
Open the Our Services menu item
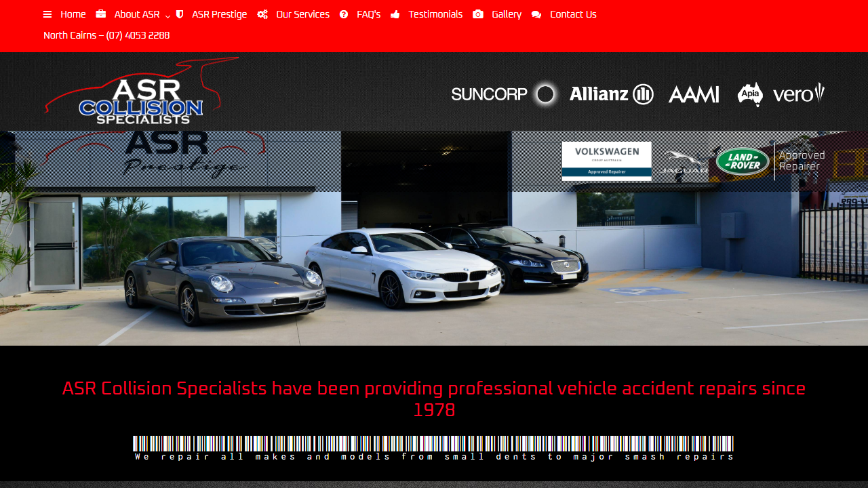coord(302,14)
